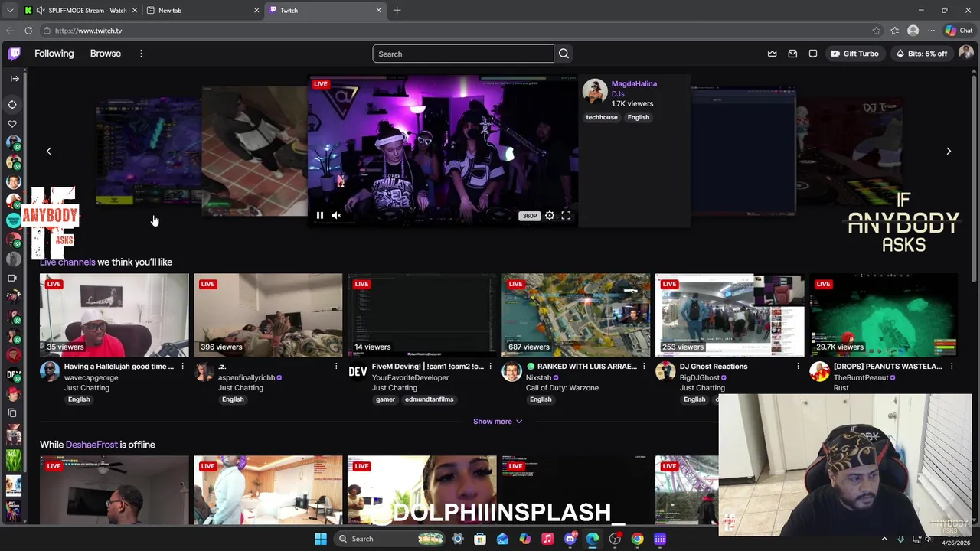Click wavecapgeorge channel avatar
The height and width of the screenshot is (551, 980).
[x=50, y=372]
